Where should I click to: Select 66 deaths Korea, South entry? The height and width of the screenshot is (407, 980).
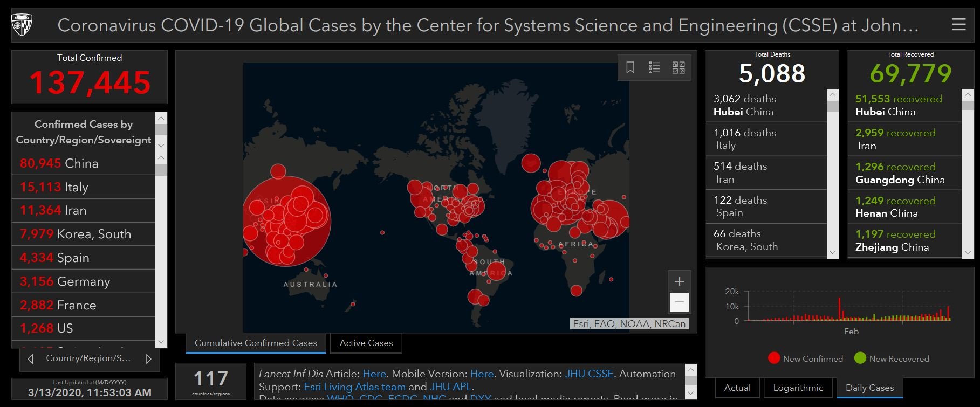point(766,240)
